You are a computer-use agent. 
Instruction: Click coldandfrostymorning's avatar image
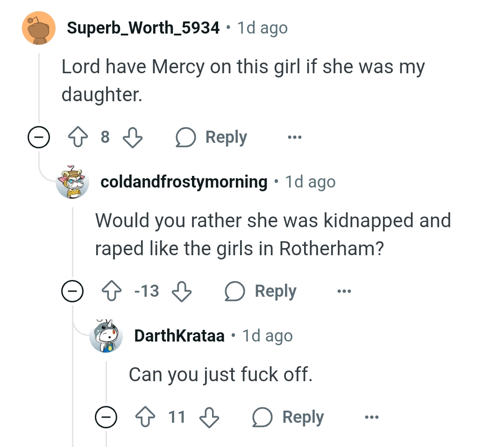coord(72,182)
